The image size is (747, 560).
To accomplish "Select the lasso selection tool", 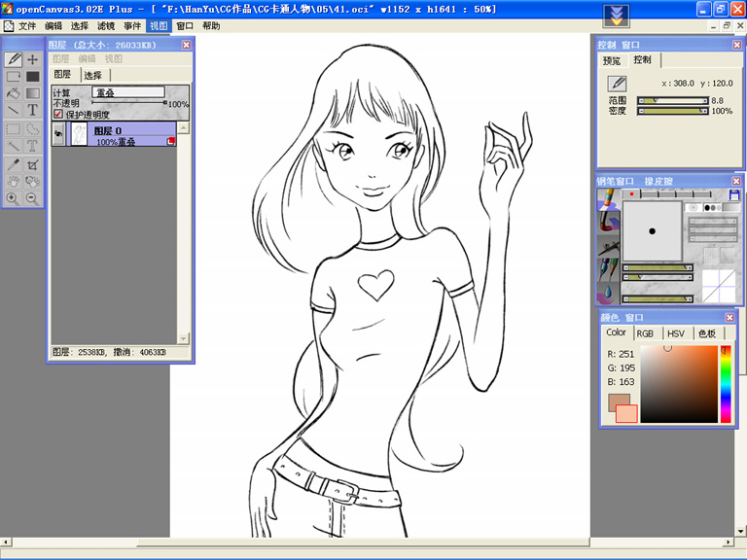I will [32, 128].
